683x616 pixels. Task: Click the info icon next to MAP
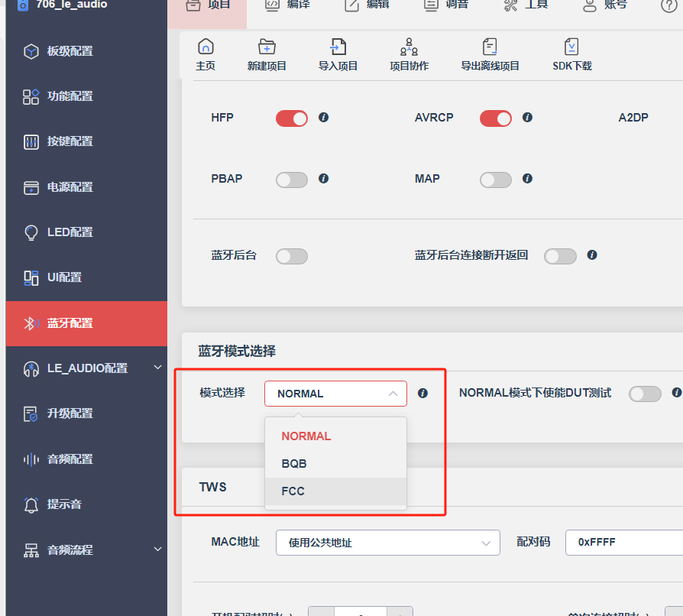tap(527, 178)
